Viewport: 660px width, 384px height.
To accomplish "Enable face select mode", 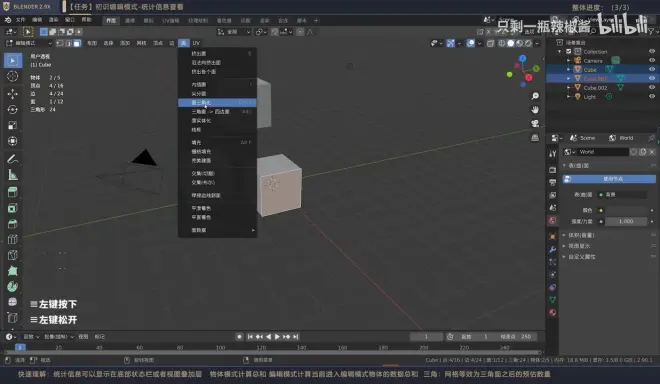I will tap(77, 43).
